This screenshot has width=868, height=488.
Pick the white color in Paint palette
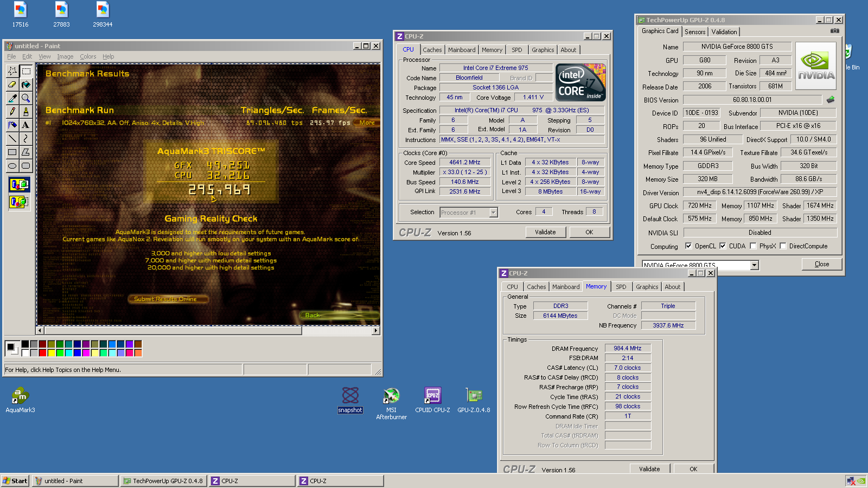pos(25,353)
